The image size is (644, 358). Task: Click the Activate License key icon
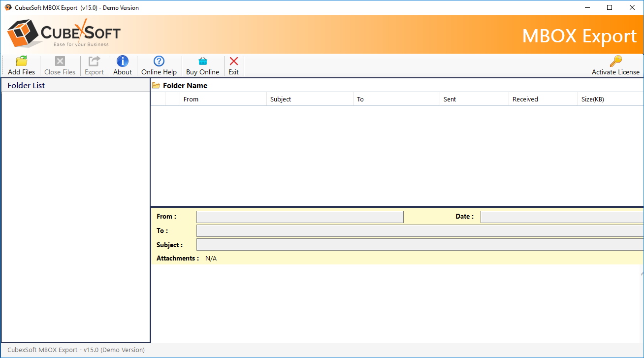pos(615,61)
